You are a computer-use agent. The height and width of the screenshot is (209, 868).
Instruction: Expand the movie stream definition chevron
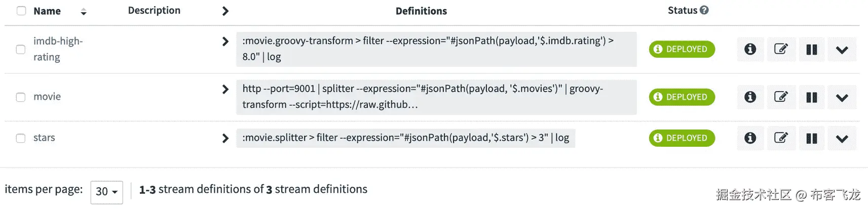pyautogui.click(x=225, y=90)
